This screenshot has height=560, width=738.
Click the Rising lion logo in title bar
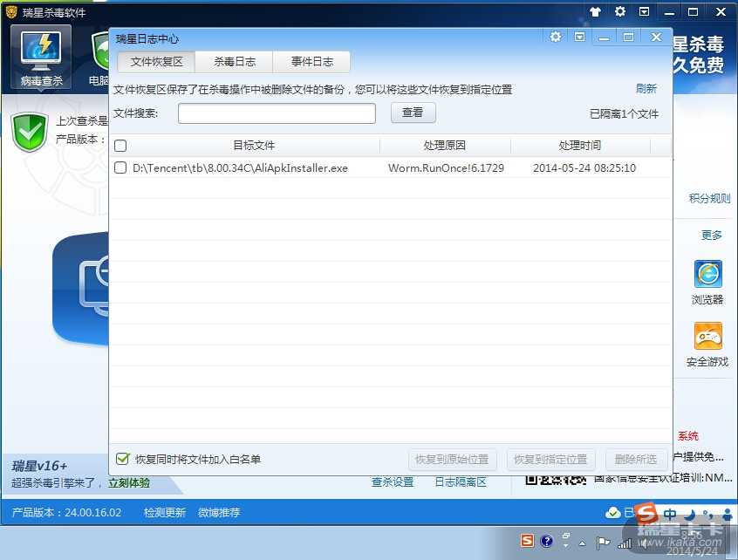pyautogui.click(x=11, y=11)
